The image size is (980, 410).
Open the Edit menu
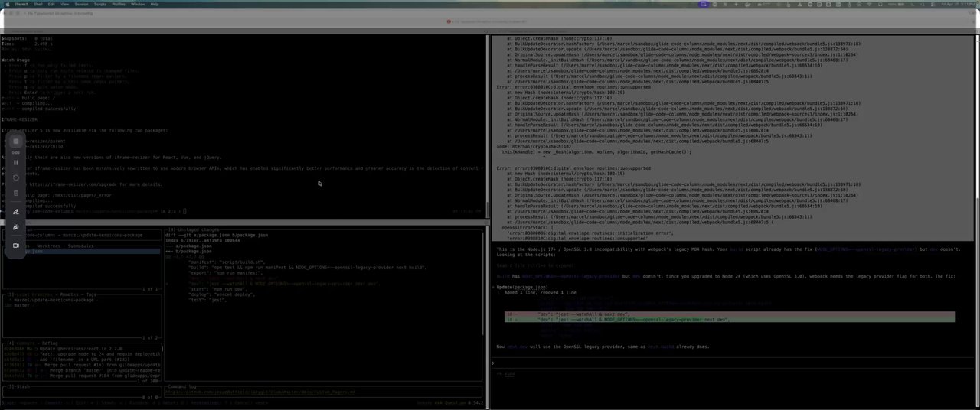coord(52,4)
